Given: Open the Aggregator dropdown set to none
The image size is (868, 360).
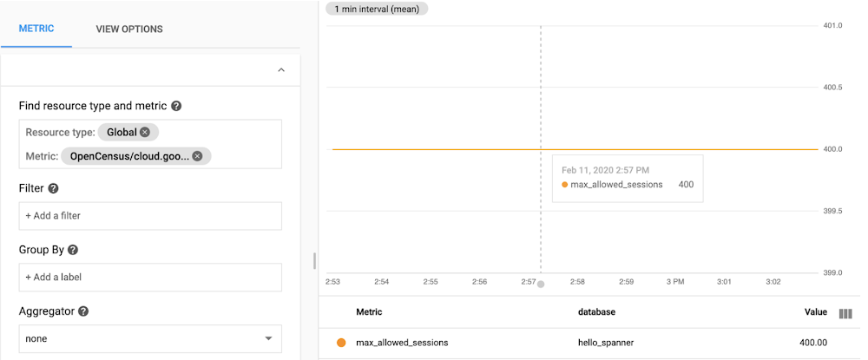Looking at the screenshot, I should 150,338.
